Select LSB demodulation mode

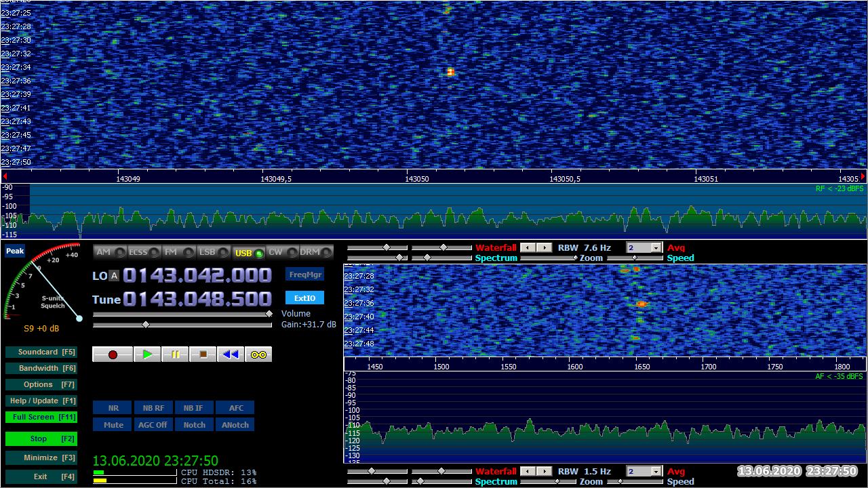coord(214,252)
